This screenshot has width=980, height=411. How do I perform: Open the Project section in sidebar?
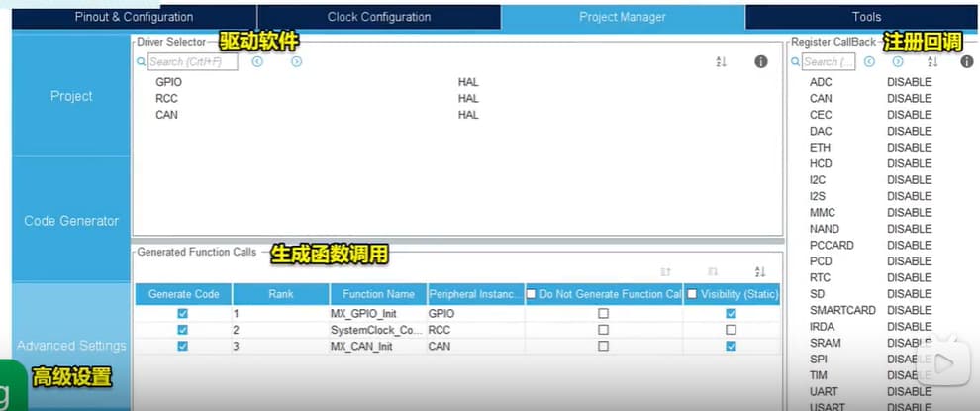[x=71, y=96]
